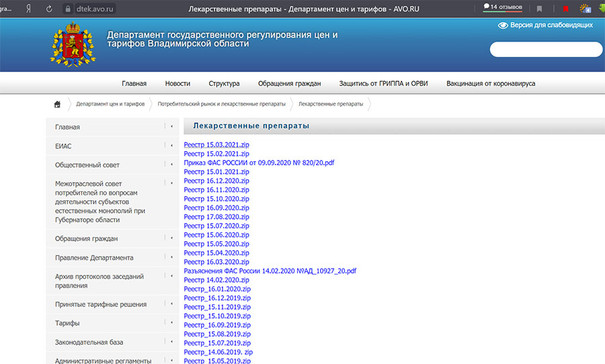The image size is (605, 364).
Task: Expand the sidebar Главная arrow
Action: pyautogui.click(x=171, y=126)
